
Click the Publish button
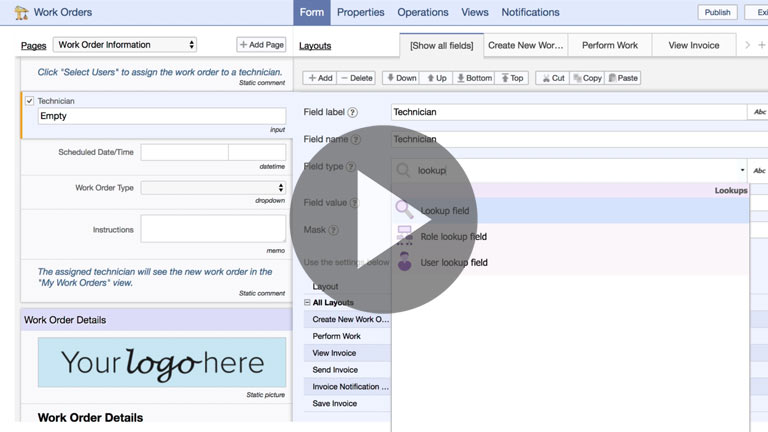(717, 12)
